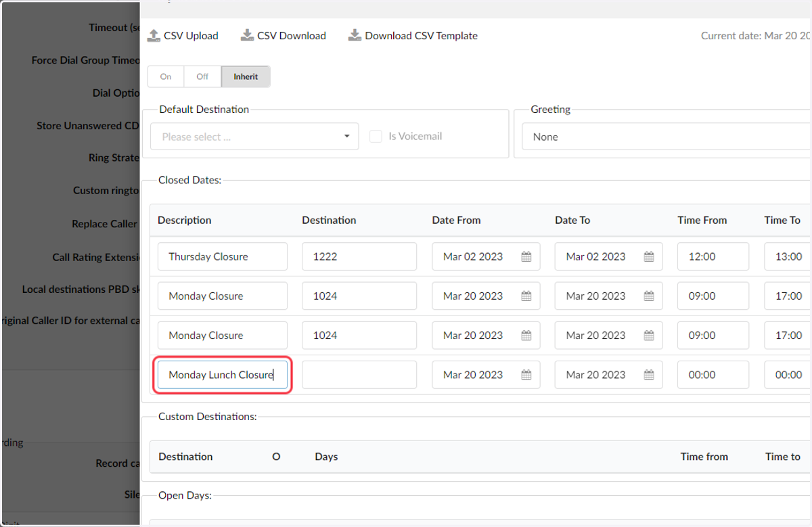The width and height of the screenshot is (812, 527).
Task: Click the Ring Strategy label in background form
Action: point(114,158)
